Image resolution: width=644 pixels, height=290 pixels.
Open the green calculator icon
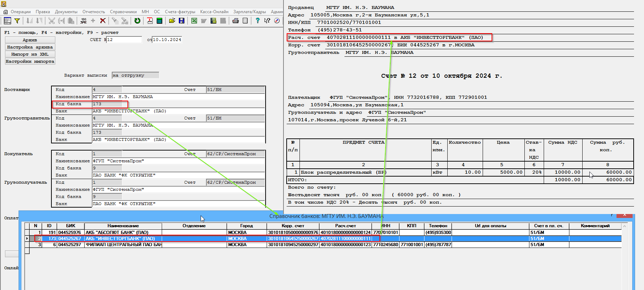160,21
